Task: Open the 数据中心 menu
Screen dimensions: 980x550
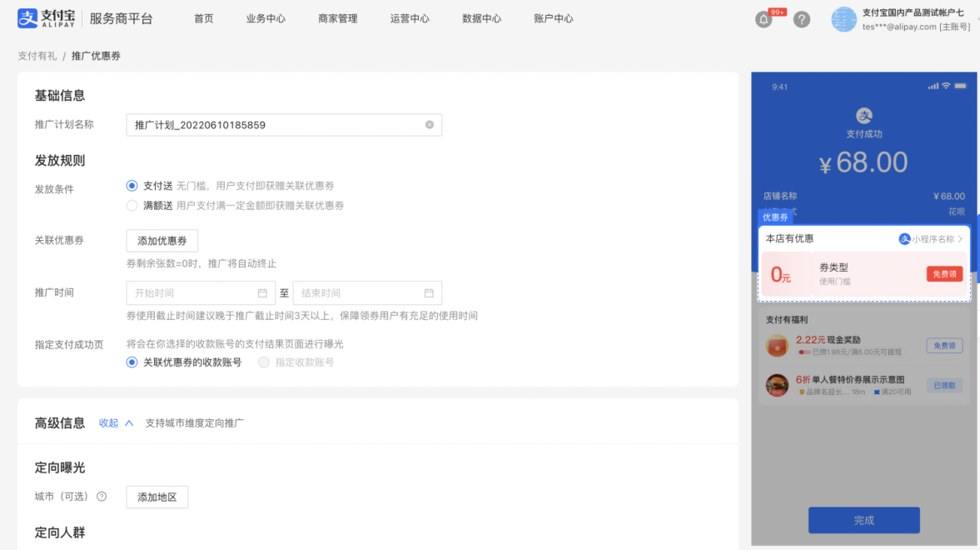Action: (481, 19)
